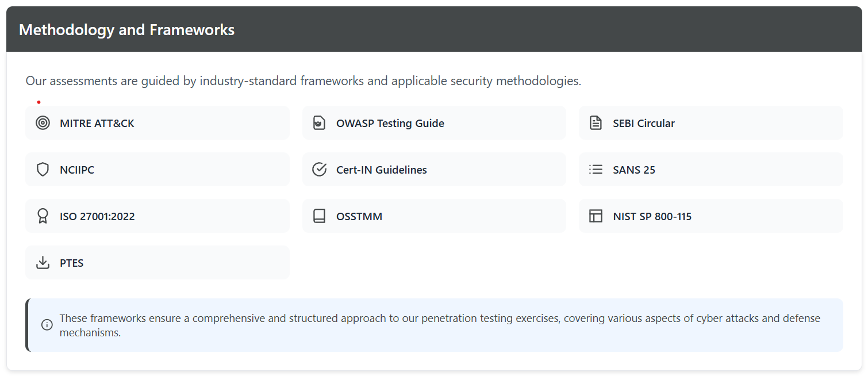Choose the Cert-IN Guidelines label
Screen dimensions: 868x376
381,170
